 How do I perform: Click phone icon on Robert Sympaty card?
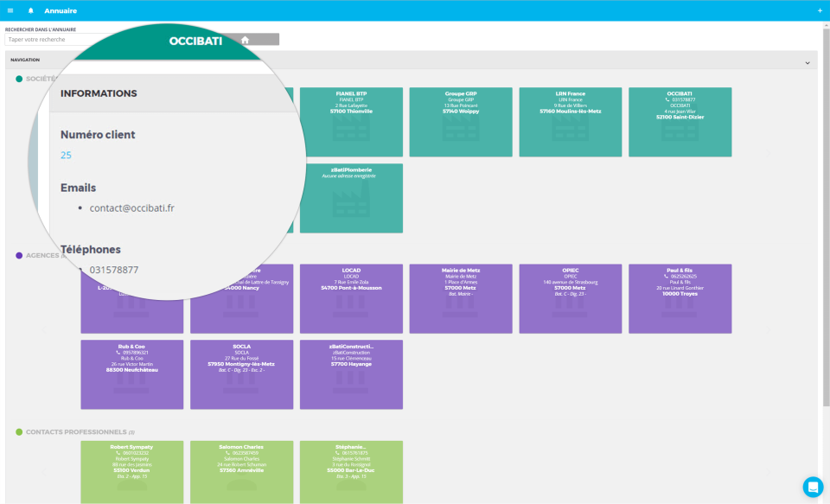tap(118, 453)
